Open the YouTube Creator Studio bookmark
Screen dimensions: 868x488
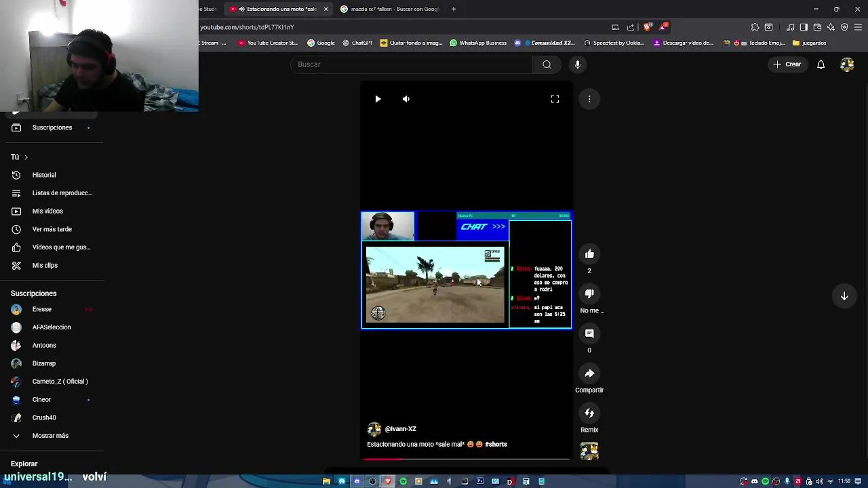click(268, 43)
